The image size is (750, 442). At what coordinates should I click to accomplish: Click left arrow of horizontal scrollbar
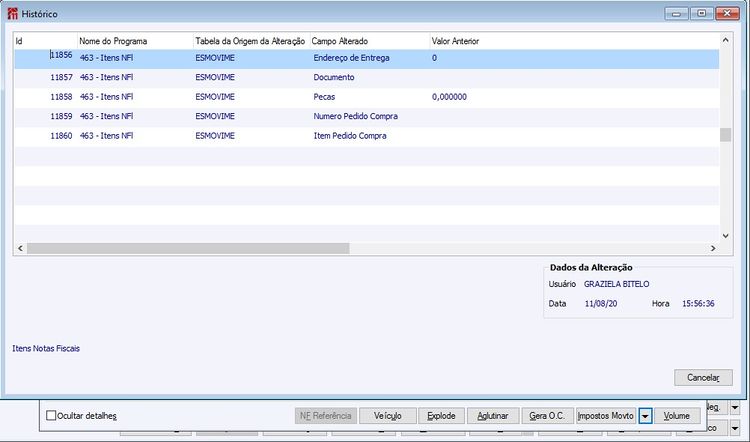pyautogui.click(x=20, y=248)
